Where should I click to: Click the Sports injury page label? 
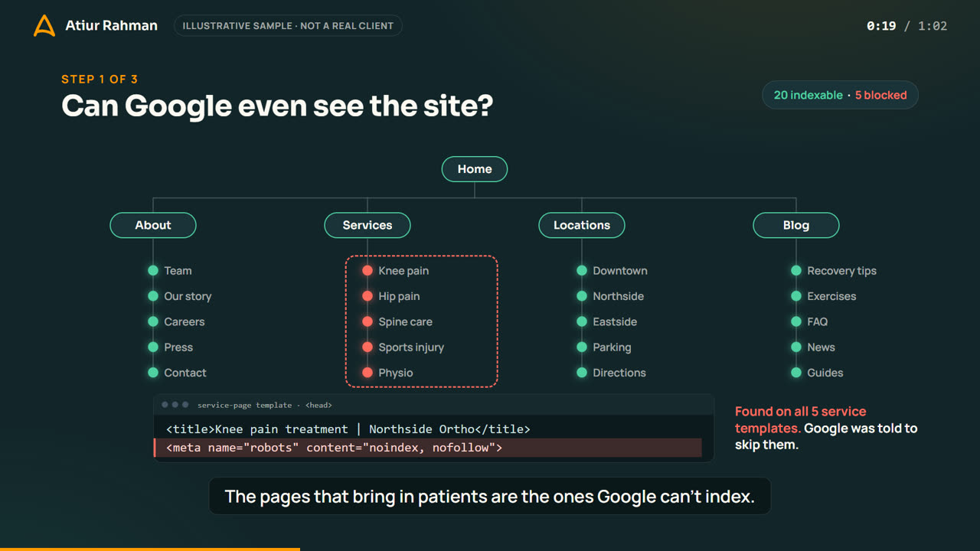411,347
